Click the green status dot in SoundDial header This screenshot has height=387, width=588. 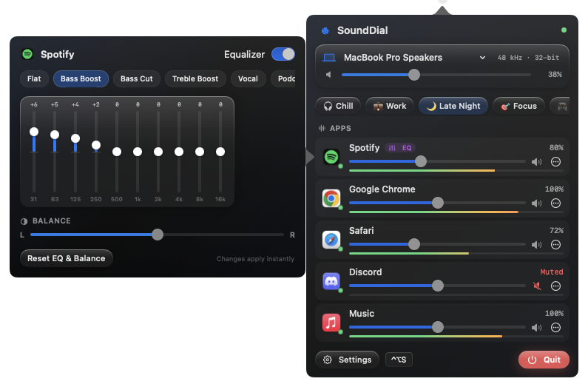[x=564, y=30]
